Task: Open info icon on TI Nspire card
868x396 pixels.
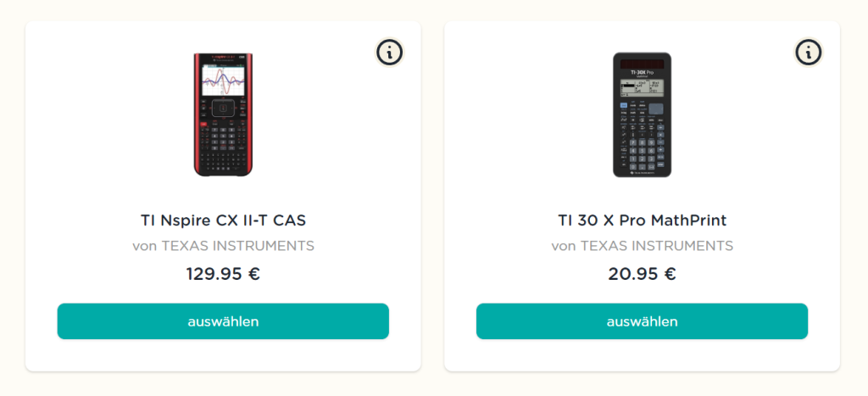Action: pos(389,53)
